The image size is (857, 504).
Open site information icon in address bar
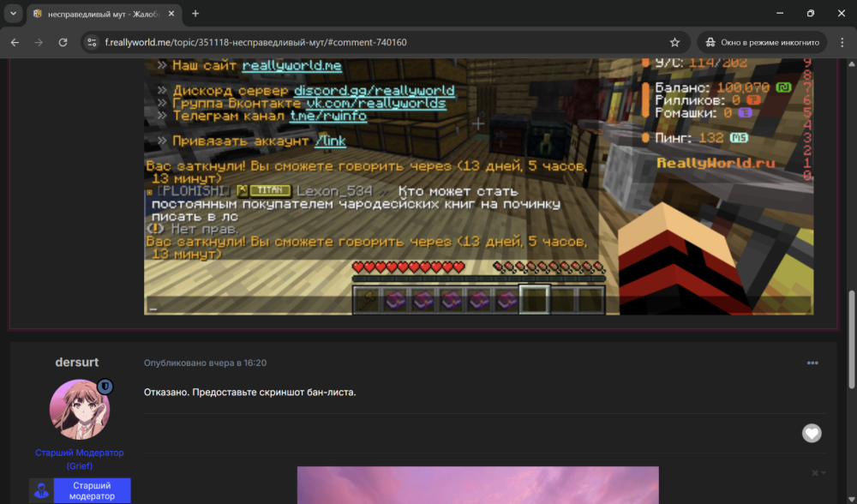click(x=92, y=42)
